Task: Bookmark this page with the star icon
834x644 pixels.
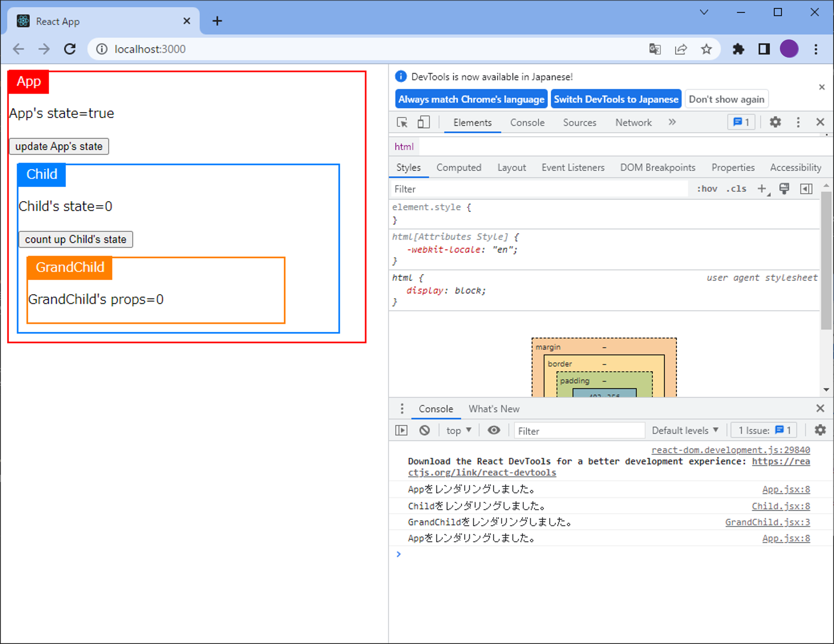Action: (706, 49)
